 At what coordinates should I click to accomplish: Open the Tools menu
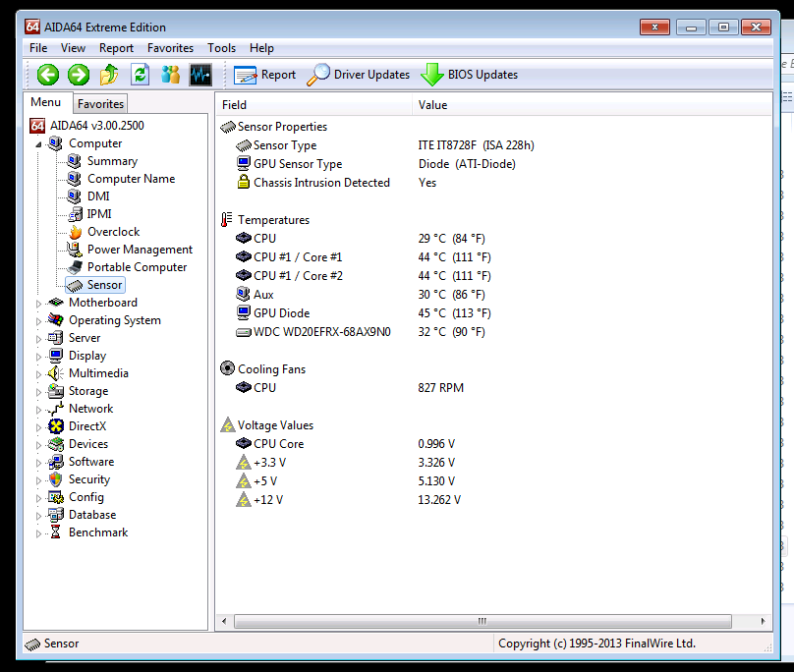222,48
